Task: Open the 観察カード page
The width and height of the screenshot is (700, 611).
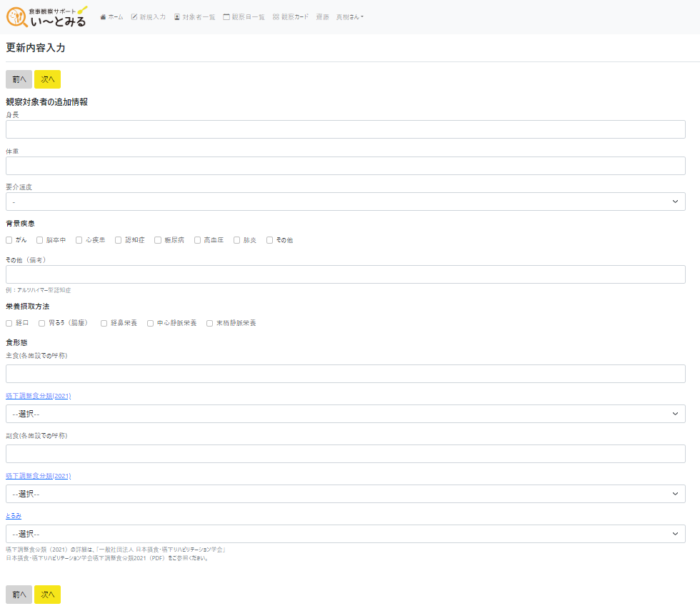Action: (x=291, y=17)
